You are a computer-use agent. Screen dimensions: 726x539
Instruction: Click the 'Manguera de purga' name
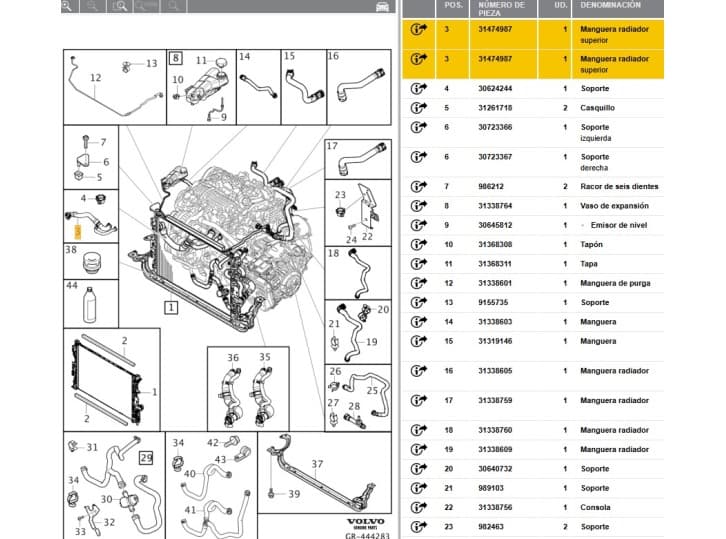pos(615,283)
